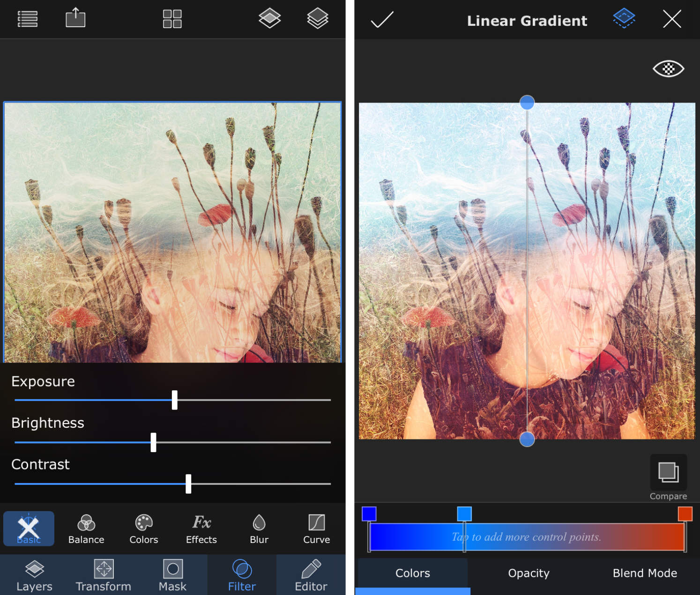
Task: Toggle the checkered transparency preview eye
Action: [669, 68]
